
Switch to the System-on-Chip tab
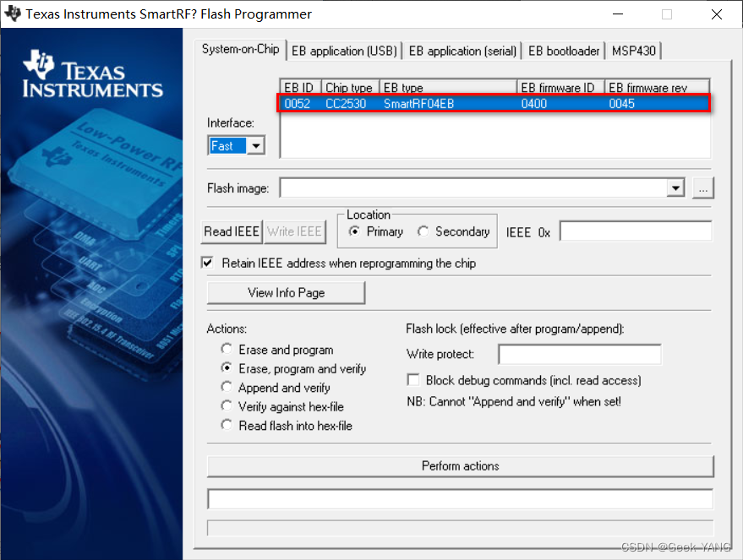click(240, 49)
